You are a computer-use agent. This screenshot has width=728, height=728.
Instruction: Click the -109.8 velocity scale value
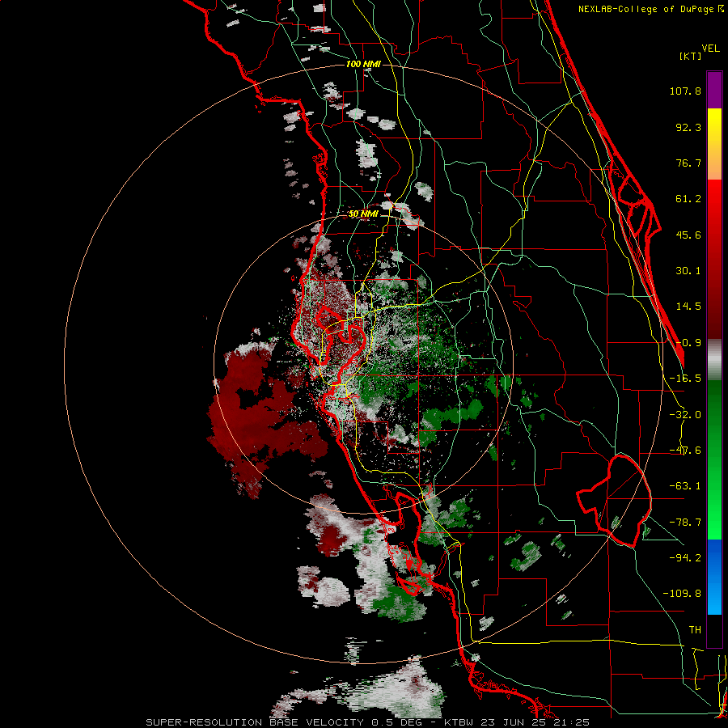click(x=682, y=594)
